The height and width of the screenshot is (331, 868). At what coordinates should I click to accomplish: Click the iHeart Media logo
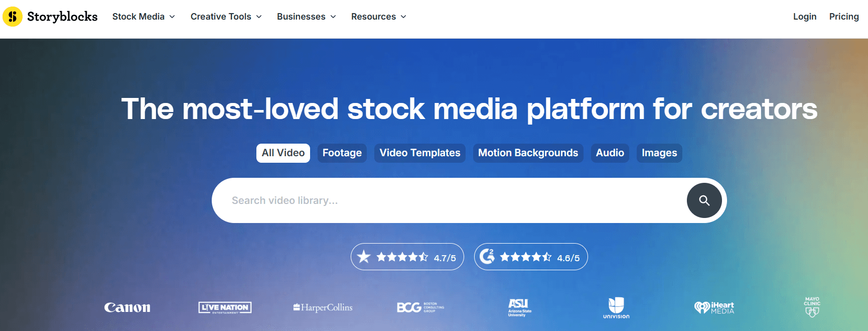point(714,307)
